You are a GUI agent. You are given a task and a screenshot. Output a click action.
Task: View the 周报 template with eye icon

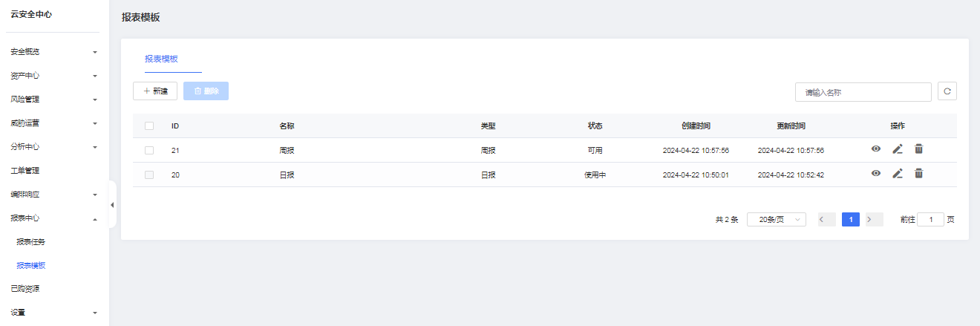pyautogui.click(x=876, y=149)
